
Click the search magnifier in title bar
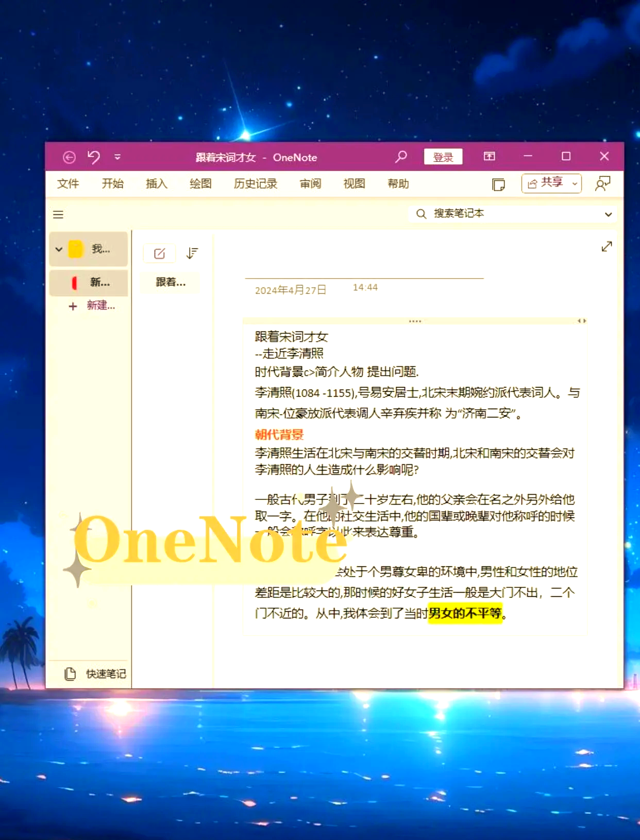click(401, 157)
